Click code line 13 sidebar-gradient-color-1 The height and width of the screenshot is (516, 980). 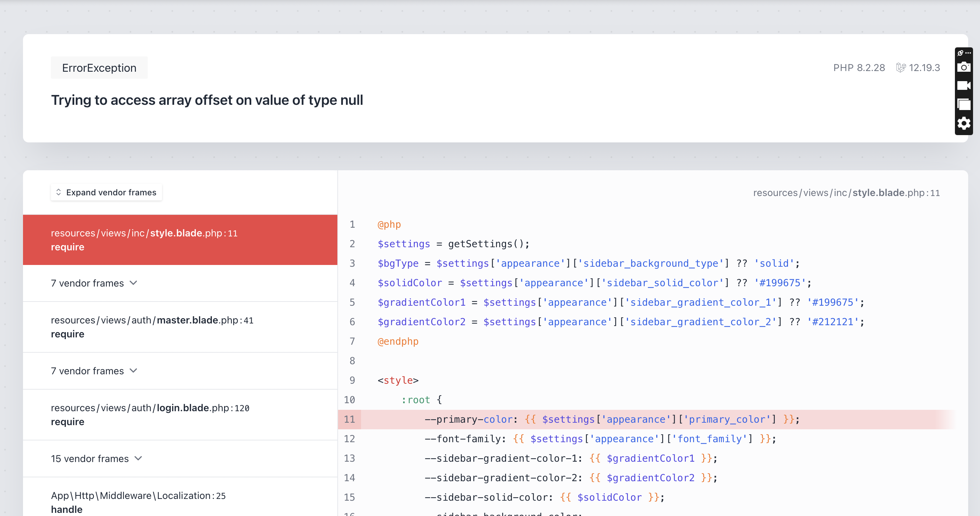571,458
